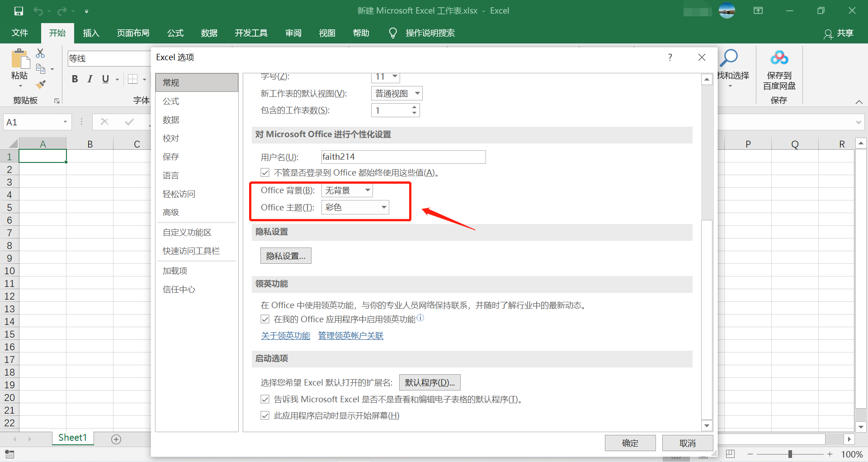
Task: Select 信任中心 in the options sidebar
Action: 179,289
